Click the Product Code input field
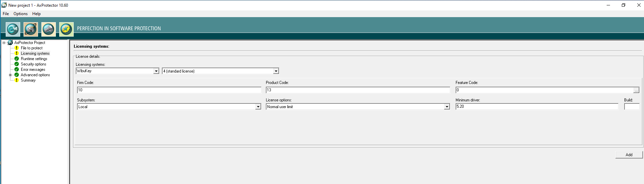Image resolution: width=644 pixels, height=184 pixels. (358, 90)
